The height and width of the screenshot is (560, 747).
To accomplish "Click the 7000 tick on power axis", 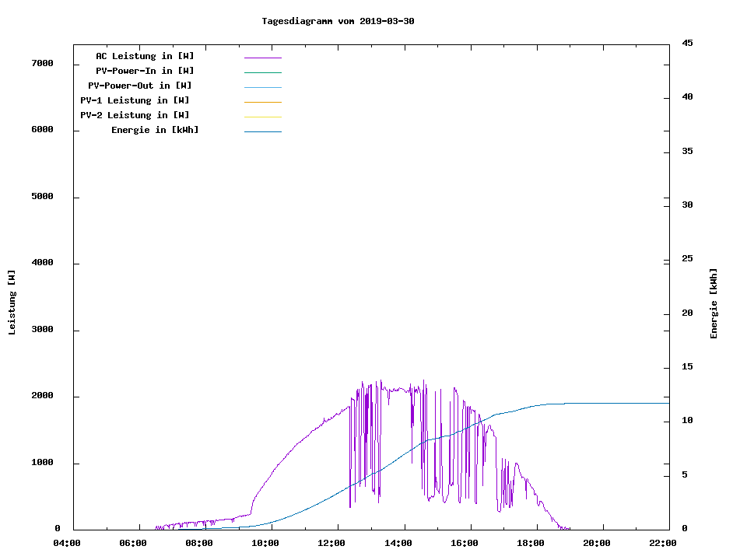I will pyautogui.click(x=41, y=64).
